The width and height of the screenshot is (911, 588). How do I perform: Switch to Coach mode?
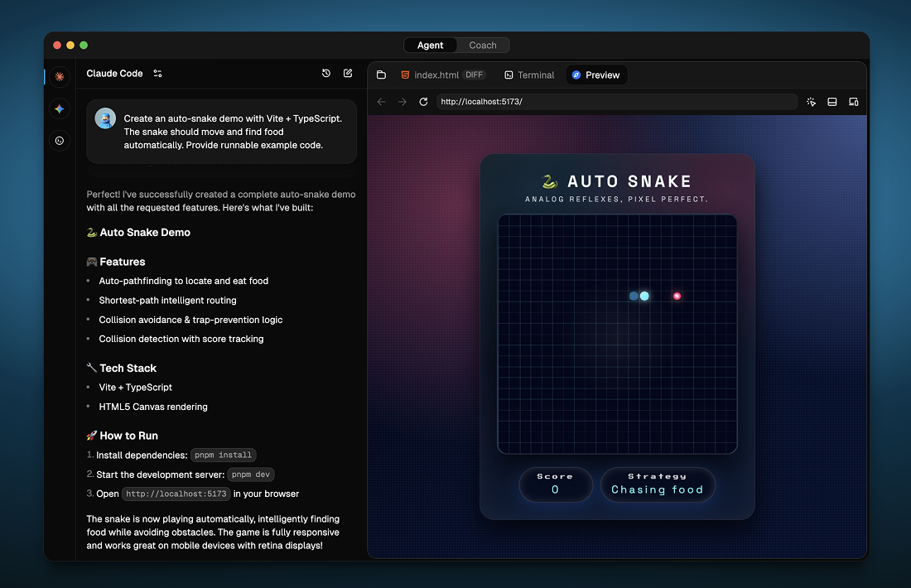[x=483, y=45]
